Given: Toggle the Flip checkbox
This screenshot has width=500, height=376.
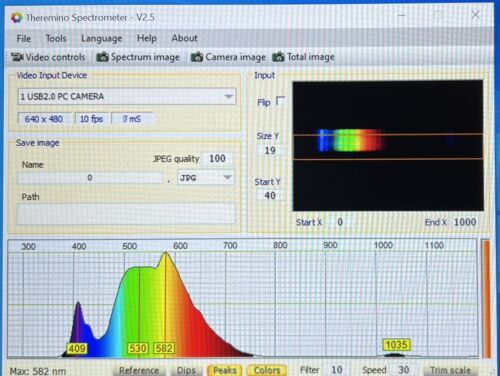Looking at the screenshot, I should coord(281,101).
